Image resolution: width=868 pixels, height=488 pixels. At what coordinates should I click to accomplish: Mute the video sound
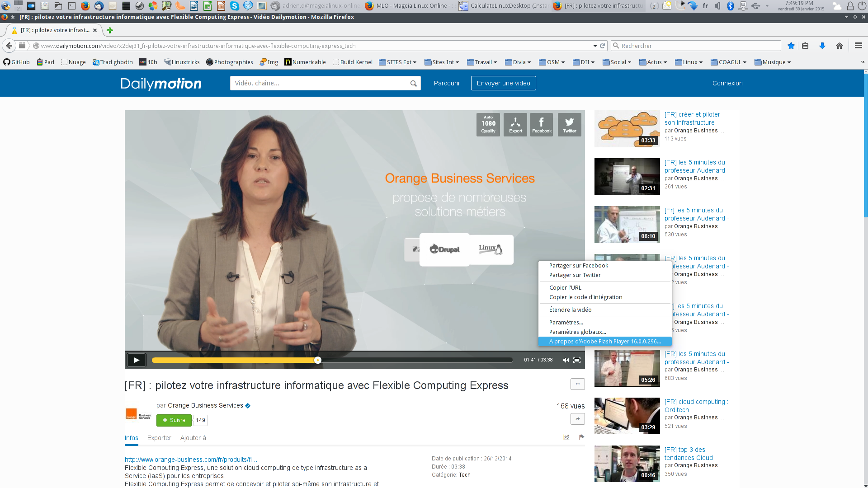566,360
